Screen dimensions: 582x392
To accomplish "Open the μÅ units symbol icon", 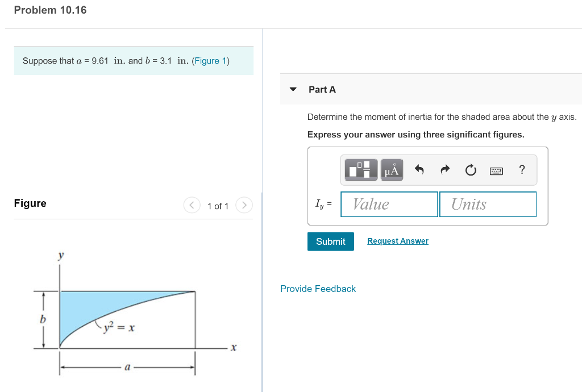I will tap(391, 169).
